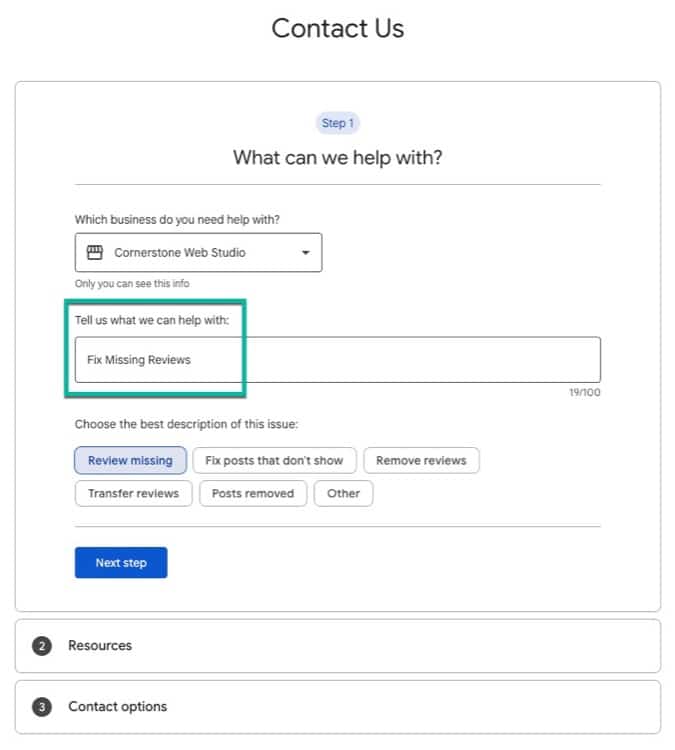Select Cornerstone Web Studio business field

pyautogui.click(x=199, y=253)
